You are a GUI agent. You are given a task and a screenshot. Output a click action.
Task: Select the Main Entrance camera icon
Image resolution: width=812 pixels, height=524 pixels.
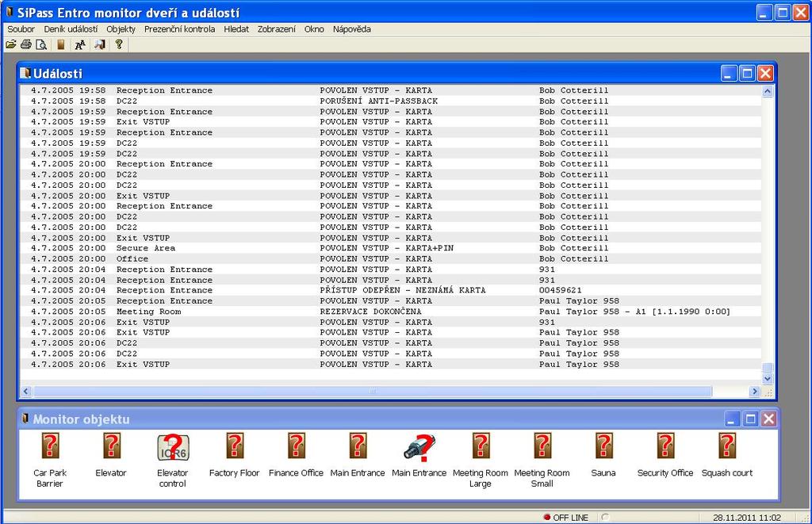point(419,447)
